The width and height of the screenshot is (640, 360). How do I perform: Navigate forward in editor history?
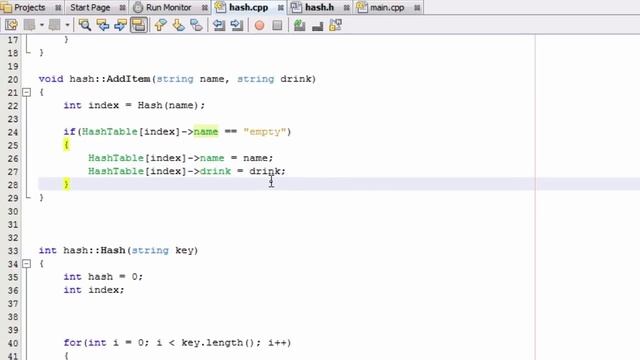tap(54, 25)
